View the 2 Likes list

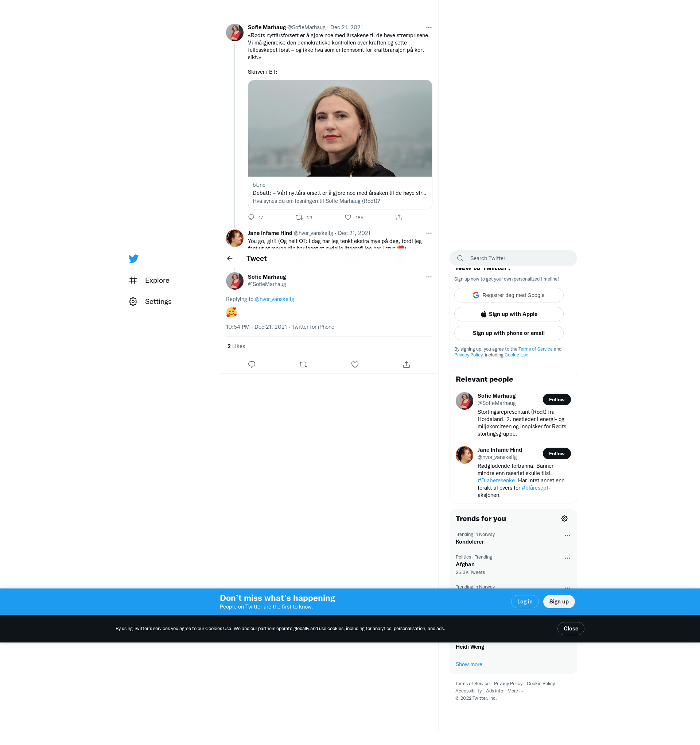[236, 346]
